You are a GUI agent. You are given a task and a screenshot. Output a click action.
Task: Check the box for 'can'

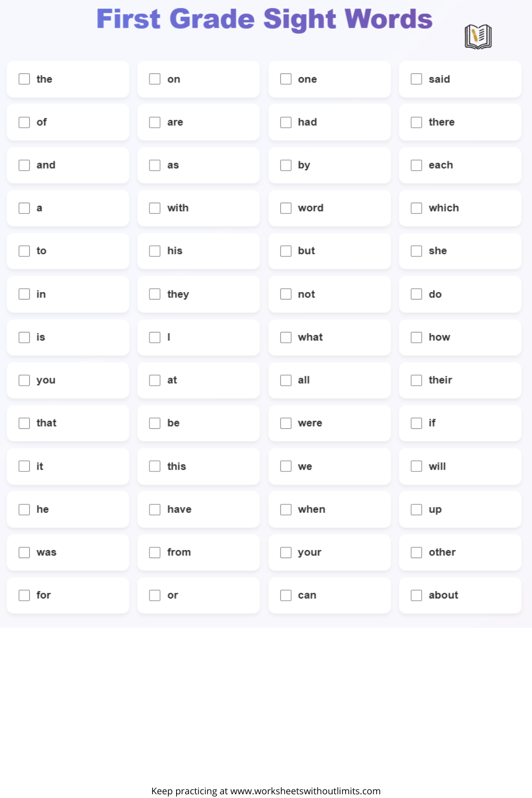[x=286, y=595]
